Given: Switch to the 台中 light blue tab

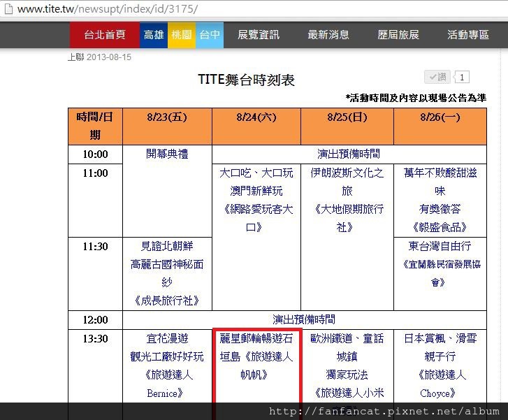Looking at the screenshot, I should click(210, 35).
